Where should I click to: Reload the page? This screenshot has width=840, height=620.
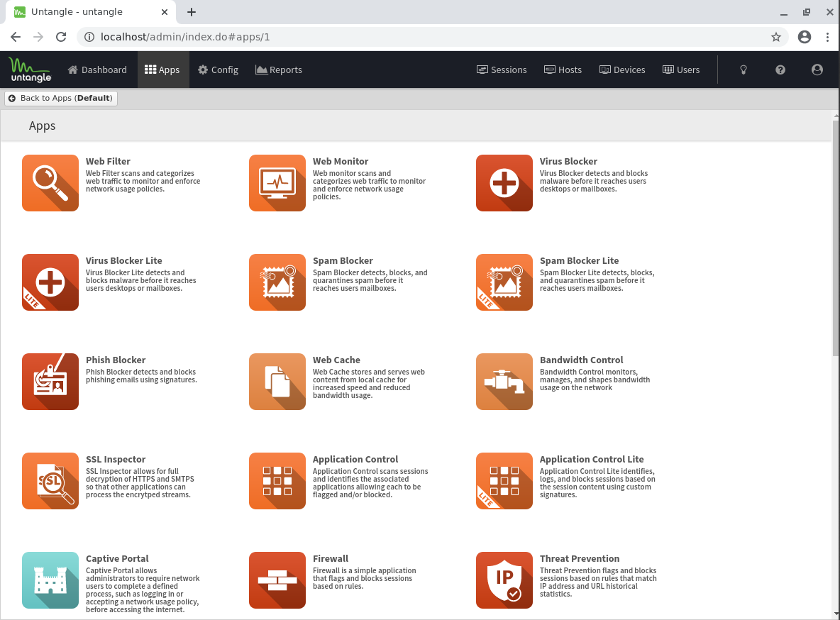(x=61, y=37)
